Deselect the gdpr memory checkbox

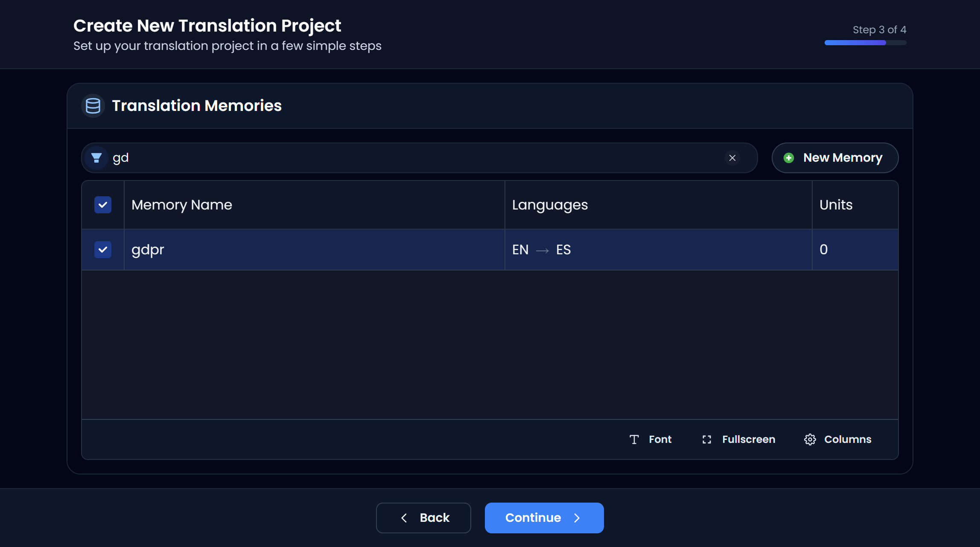coord(102,250)
